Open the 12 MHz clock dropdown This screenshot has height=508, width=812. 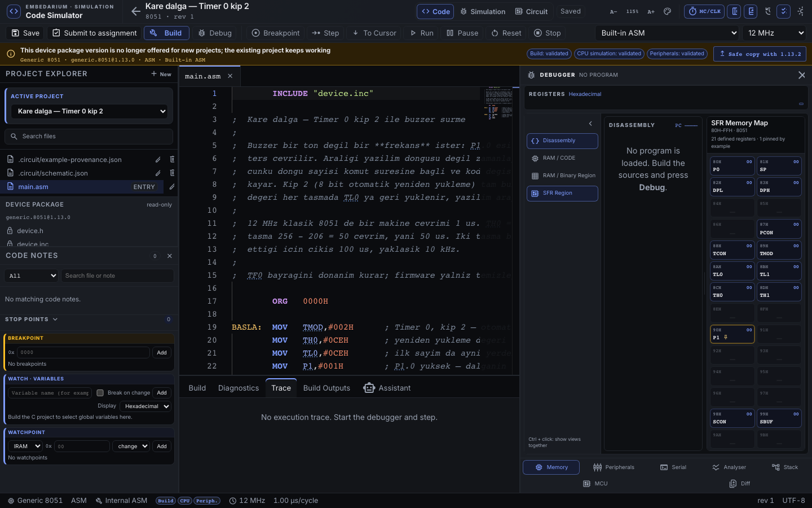tap(775, 33)
